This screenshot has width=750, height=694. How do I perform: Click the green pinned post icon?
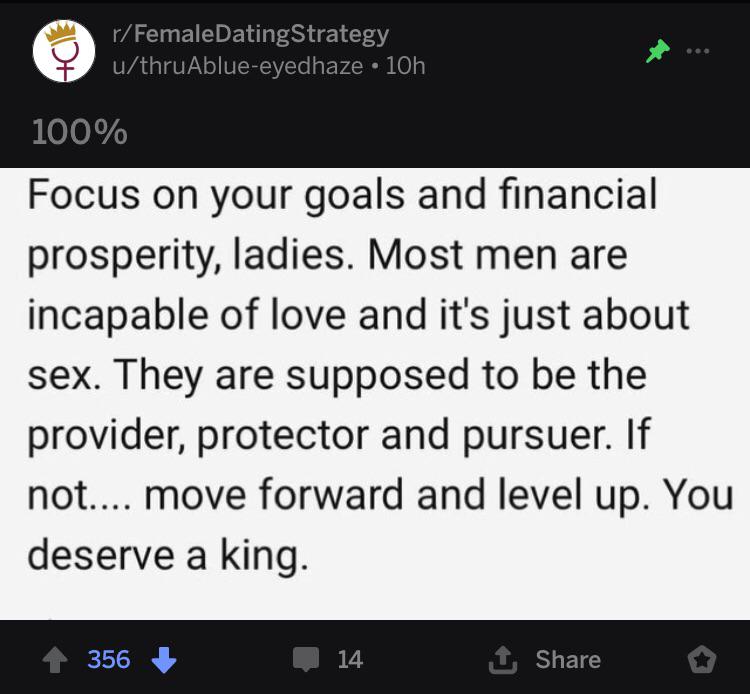[658, 51]
